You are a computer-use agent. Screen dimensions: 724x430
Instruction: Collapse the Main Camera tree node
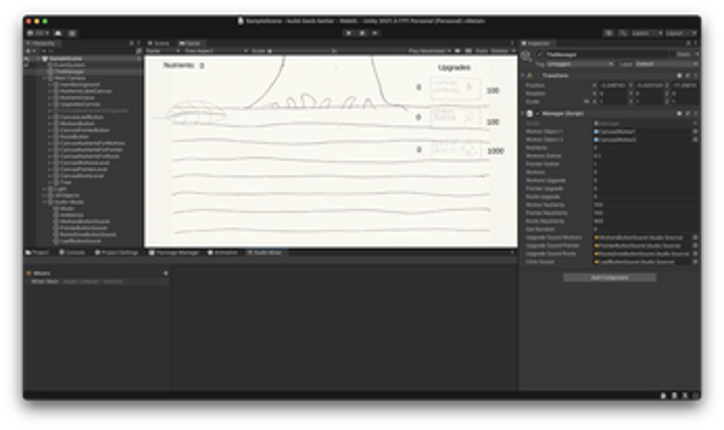[45, 78]
